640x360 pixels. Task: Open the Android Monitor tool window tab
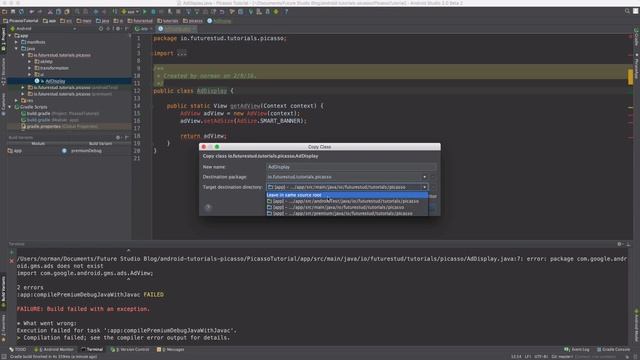click(x=54, y=349)
